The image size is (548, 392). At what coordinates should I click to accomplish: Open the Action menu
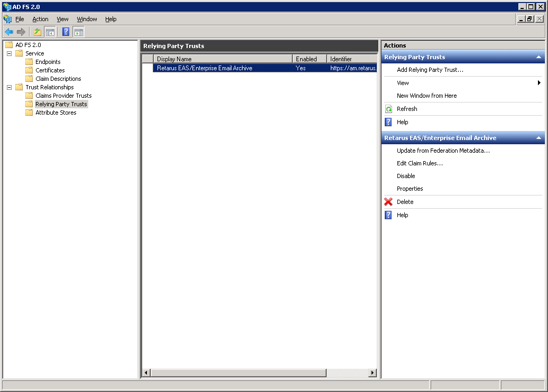[40, 19]
